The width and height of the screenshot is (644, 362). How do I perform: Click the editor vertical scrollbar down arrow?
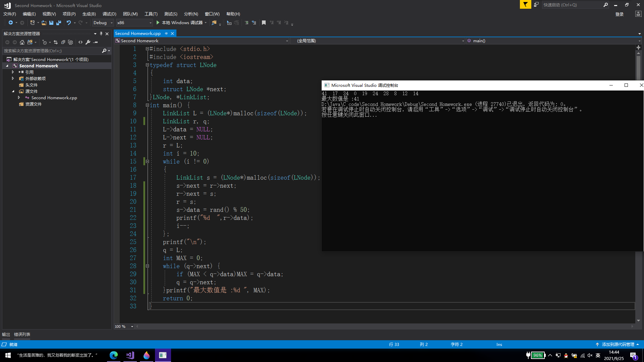tap(638, 321)
